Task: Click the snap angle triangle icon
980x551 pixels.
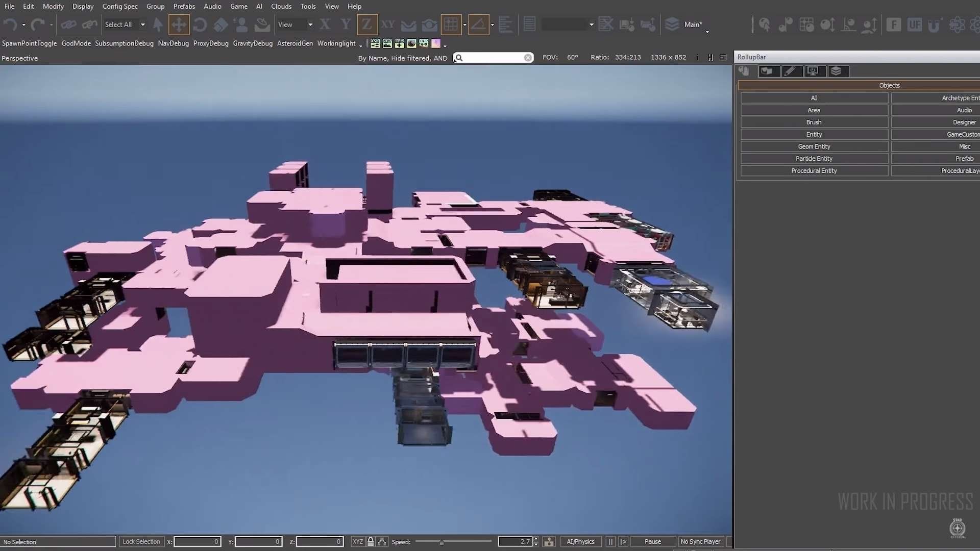Action: (x=478, y=24)
